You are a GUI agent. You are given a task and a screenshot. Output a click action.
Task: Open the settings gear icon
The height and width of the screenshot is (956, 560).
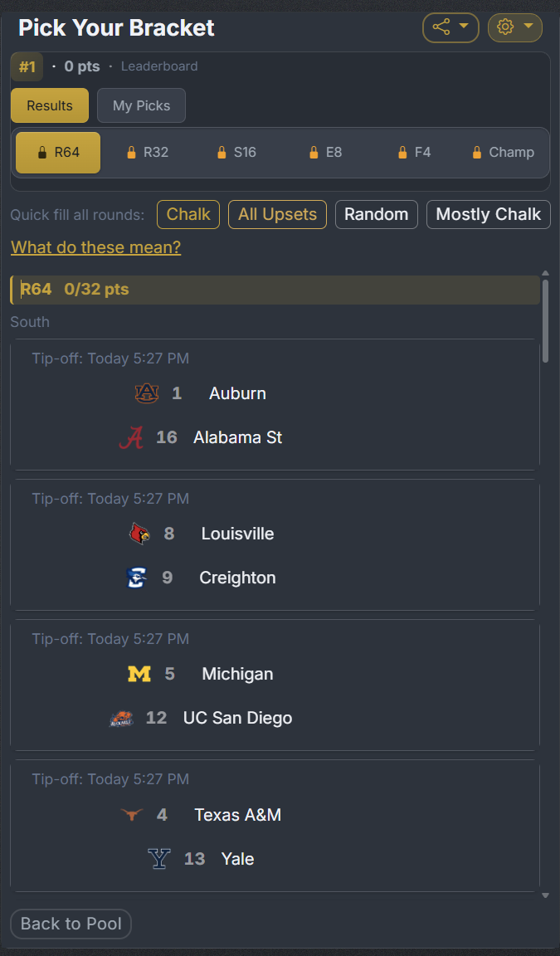506,27
